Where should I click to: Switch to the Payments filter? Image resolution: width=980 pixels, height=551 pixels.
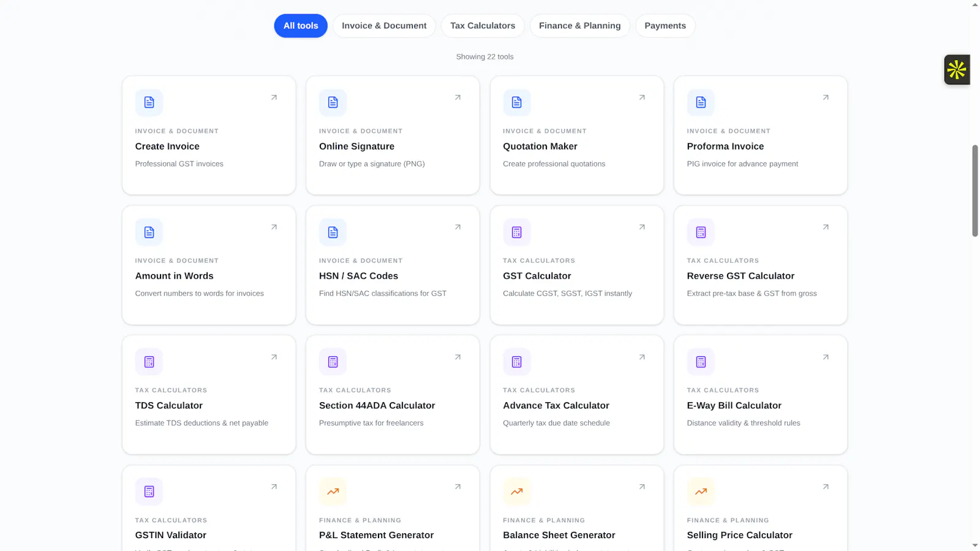click(x=665, y=26)
